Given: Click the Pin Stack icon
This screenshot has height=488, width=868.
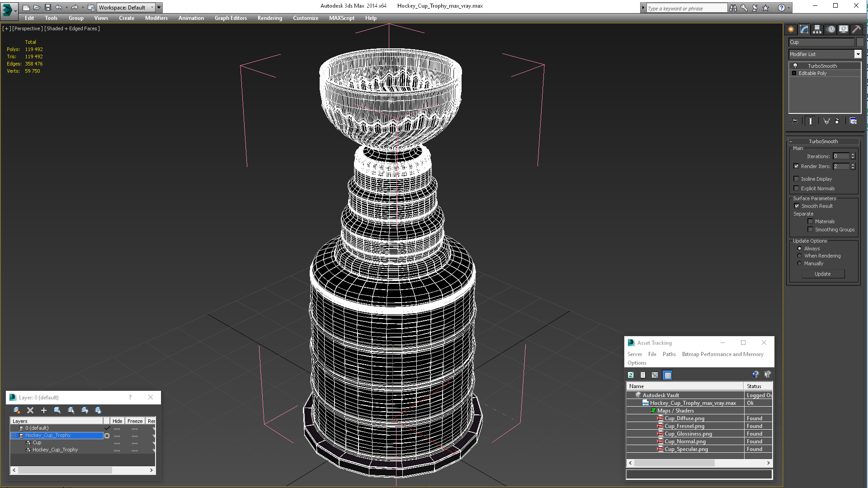Looking at the screenshot, I should [795, 121].
